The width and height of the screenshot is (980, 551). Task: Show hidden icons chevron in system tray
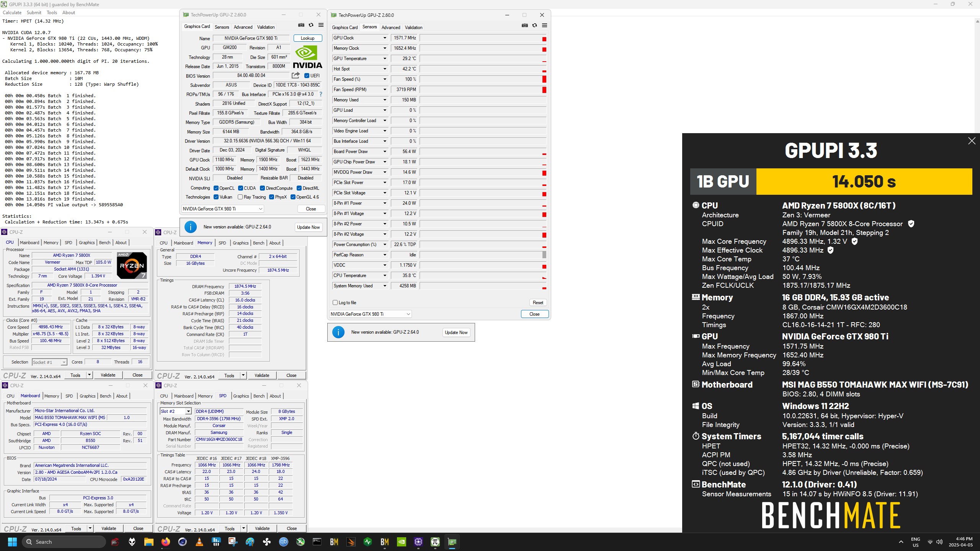pyautogui.click(x=901, y=542)
